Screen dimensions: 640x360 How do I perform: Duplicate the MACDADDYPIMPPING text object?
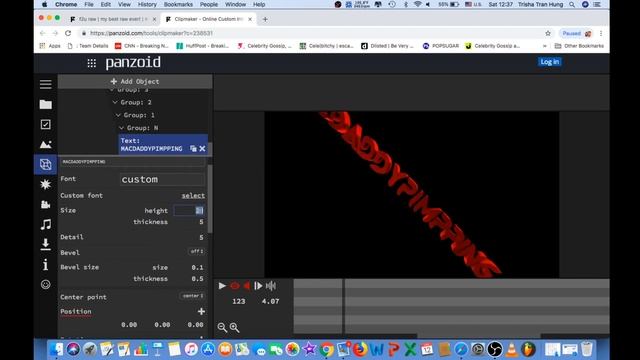193,149
